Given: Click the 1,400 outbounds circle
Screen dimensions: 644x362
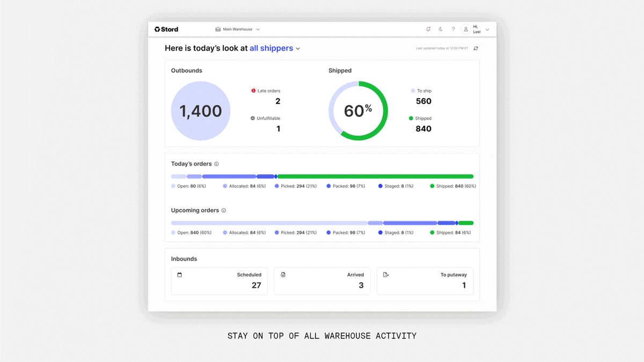Looking at the screenshot, I should 201,111.
